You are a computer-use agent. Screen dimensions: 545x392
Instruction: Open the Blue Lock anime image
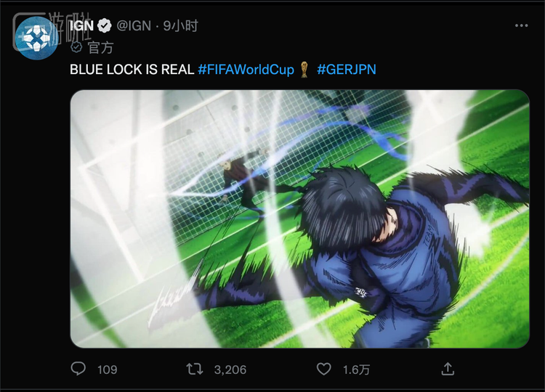pyautogui.click(x=299, y=219)
